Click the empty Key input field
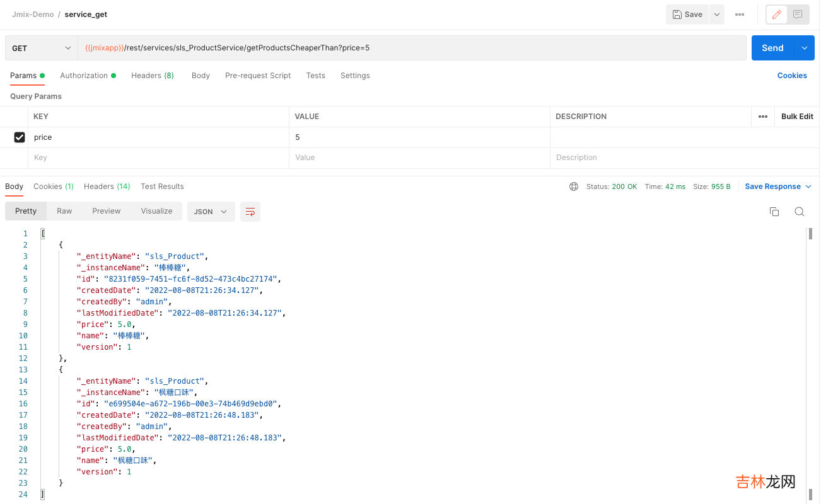The height and width of the screenshot is (504, 821). (158, 157)
